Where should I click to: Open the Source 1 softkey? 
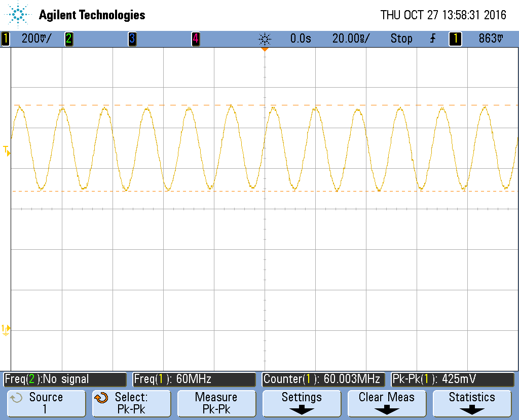(46, 403)
